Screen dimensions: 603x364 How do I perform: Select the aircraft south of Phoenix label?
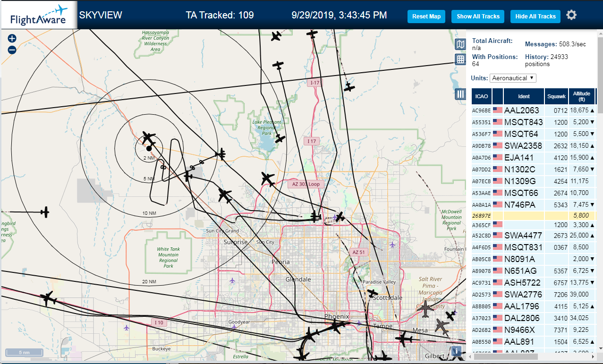pos(337,325)
